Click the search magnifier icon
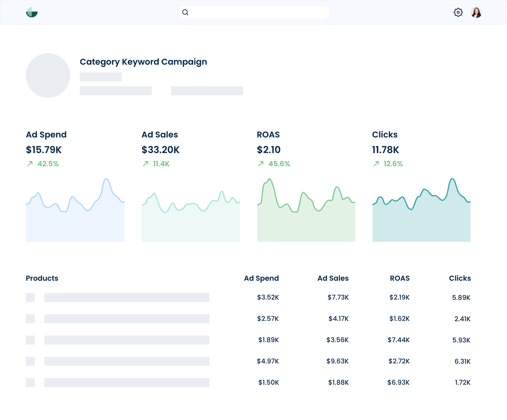The image size is (507, 420). click(185, 12)
